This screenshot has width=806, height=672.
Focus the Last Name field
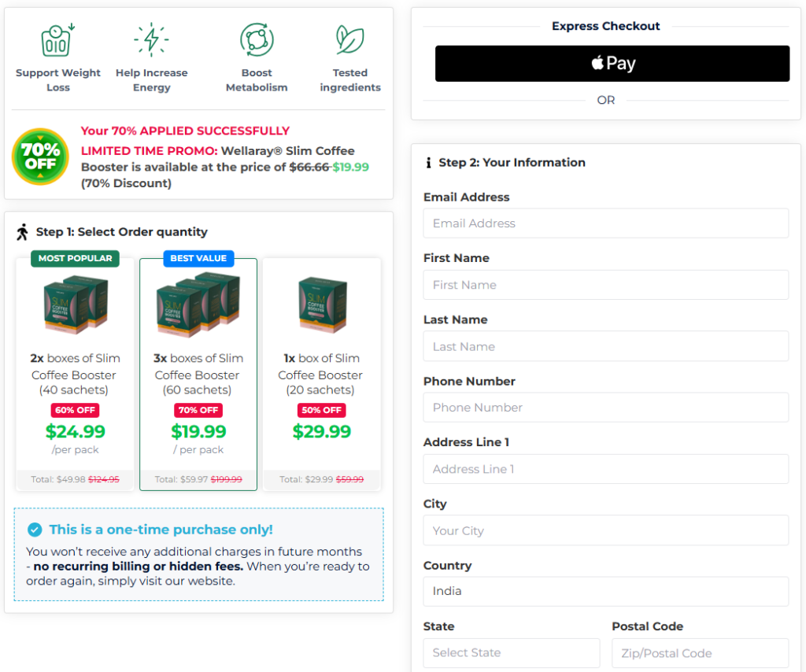point(605,347)
